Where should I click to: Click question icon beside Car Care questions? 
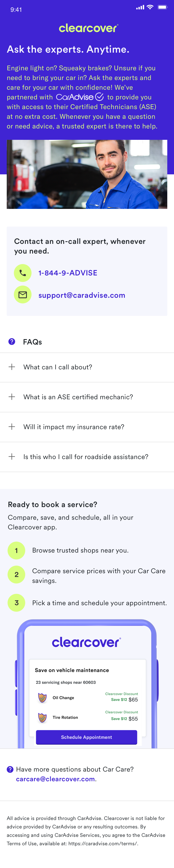[x=10, y=769]
